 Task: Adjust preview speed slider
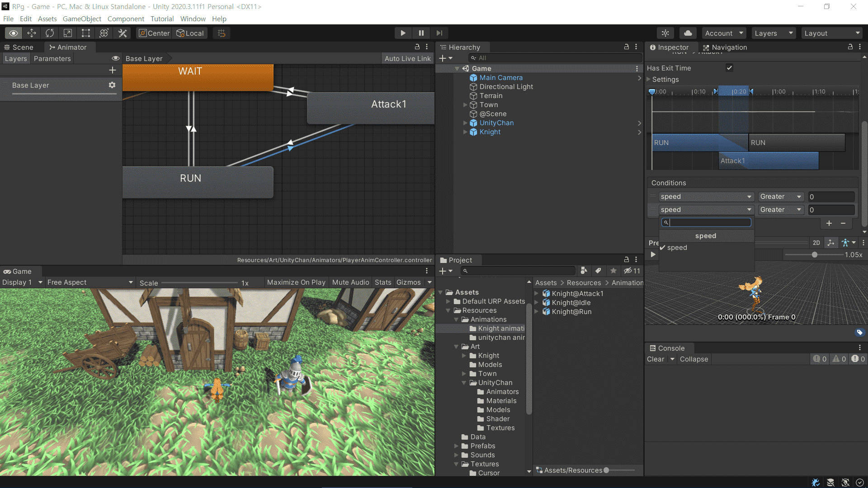coord(814,255)
